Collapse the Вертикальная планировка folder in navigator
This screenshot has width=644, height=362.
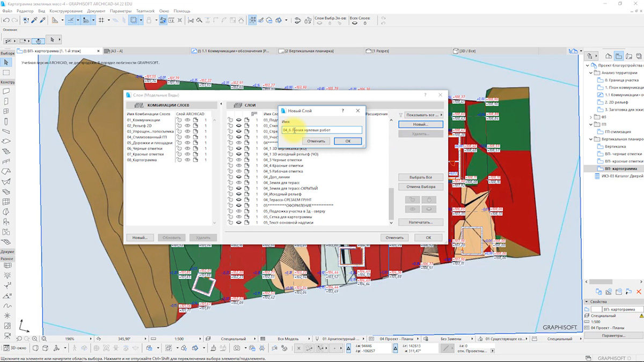pyautogui.click(x=591, y=139)
